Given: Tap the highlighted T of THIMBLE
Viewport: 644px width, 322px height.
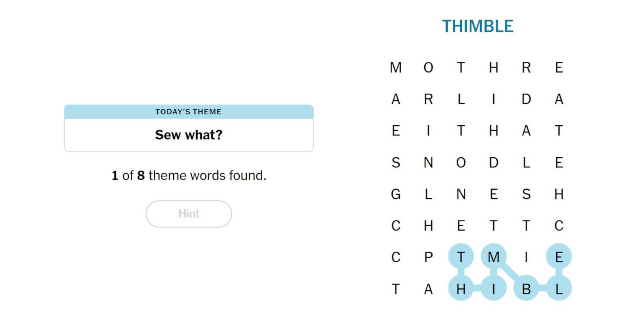Looking at the screenshot, I should tap(461, 257).
